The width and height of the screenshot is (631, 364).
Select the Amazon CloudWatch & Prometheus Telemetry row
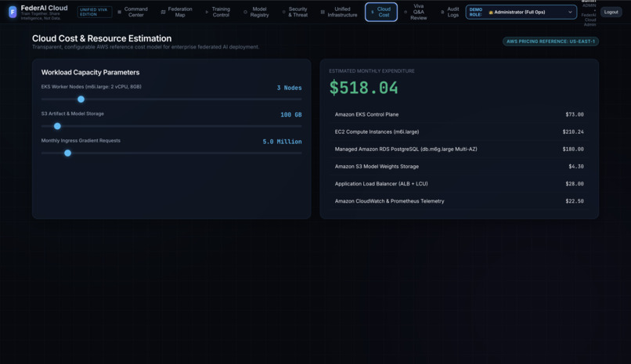[x=460, y=200]
